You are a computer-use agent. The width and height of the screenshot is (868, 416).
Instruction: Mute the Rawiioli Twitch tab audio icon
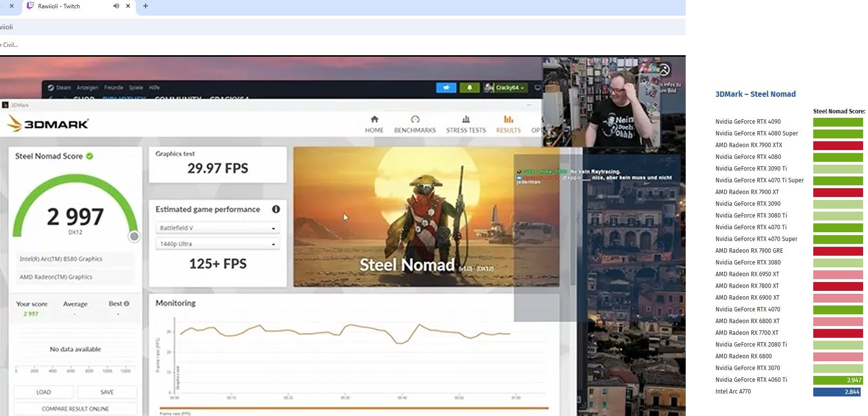point(116,6)
